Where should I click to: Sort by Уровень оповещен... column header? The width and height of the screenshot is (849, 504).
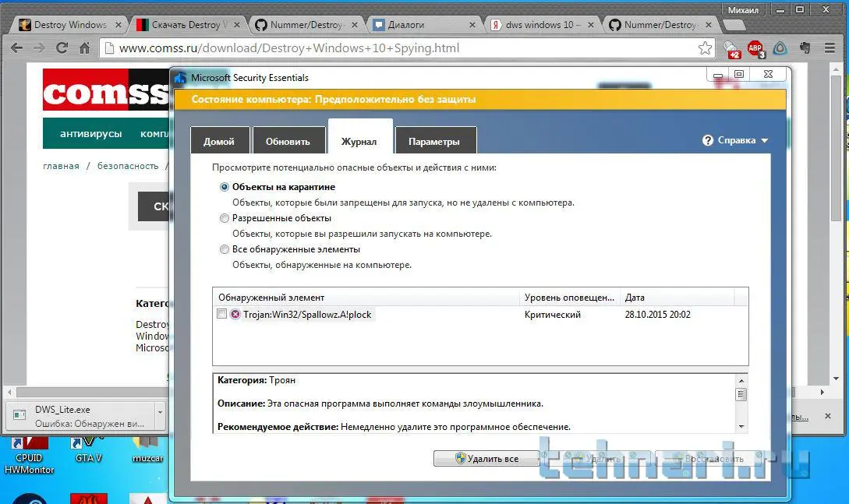tap(570, 298)
